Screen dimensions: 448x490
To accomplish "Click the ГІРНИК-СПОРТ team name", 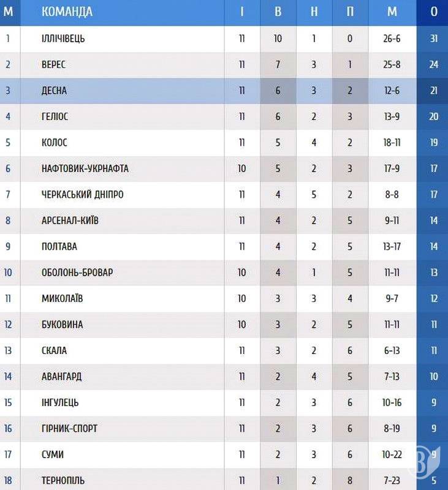I will [69, 428].
